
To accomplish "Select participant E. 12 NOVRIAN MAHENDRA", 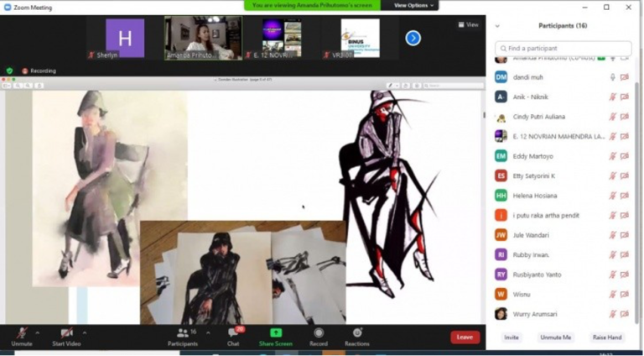I will coord(563,137).
